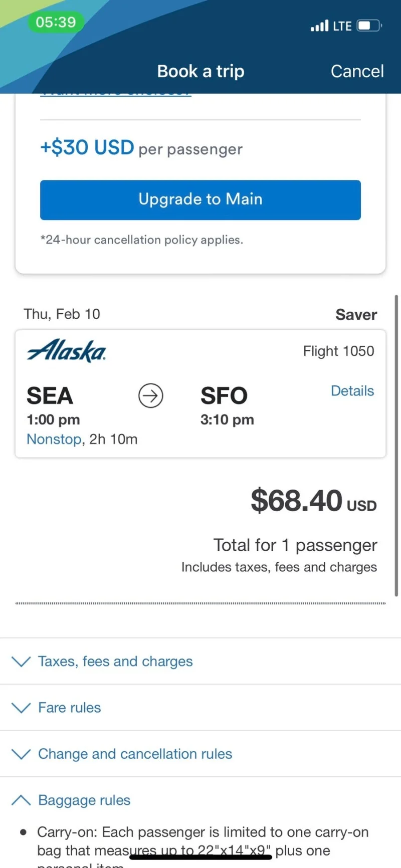This screenshot has width=401, height=868.
Task: Expand the Fare rules section
Action: pos(200,708)
